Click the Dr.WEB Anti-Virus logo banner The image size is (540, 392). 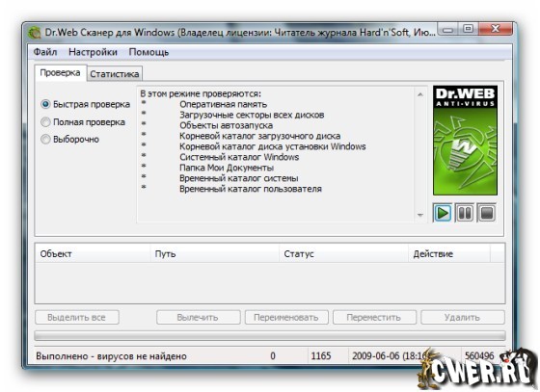click(x=465, y=141)
